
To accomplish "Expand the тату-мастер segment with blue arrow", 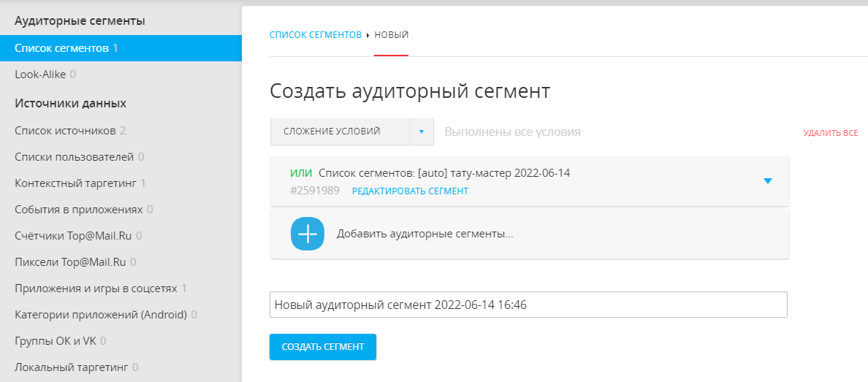I will pos(767,181).
